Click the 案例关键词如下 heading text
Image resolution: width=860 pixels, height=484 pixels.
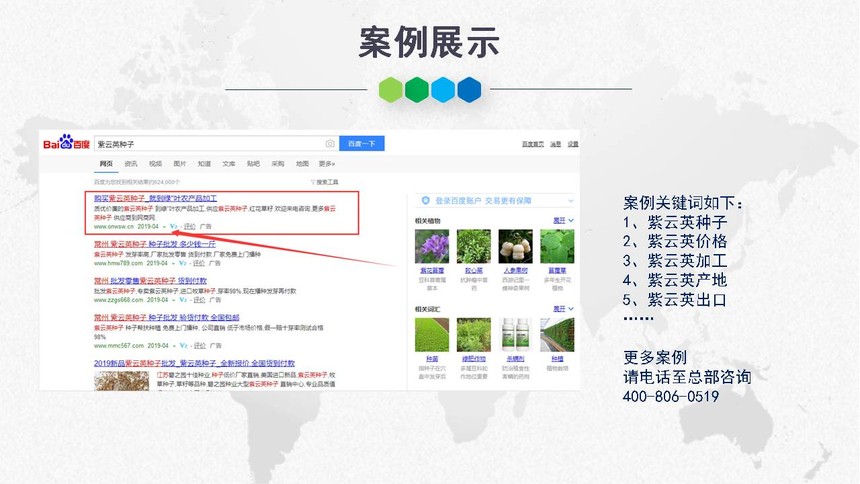click(683, 202)
